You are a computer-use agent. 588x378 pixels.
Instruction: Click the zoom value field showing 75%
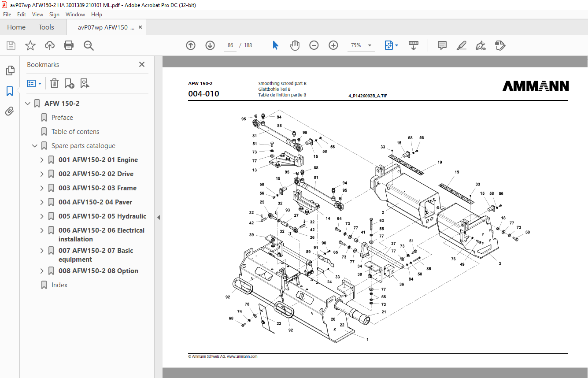[356, 45]
